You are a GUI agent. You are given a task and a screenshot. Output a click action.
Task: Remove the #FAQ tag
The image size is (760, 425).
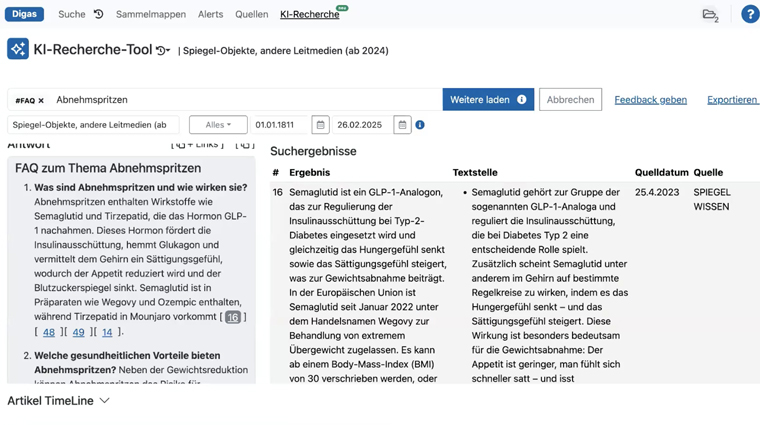[41, 101]
